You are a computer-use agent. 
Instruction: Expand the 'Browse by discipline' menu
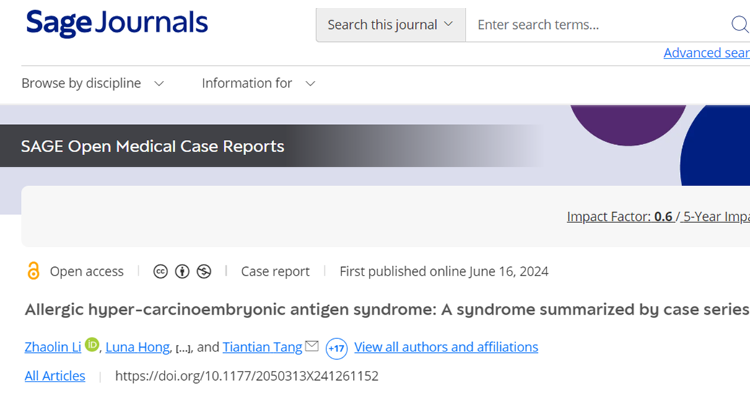pos(93,83)
